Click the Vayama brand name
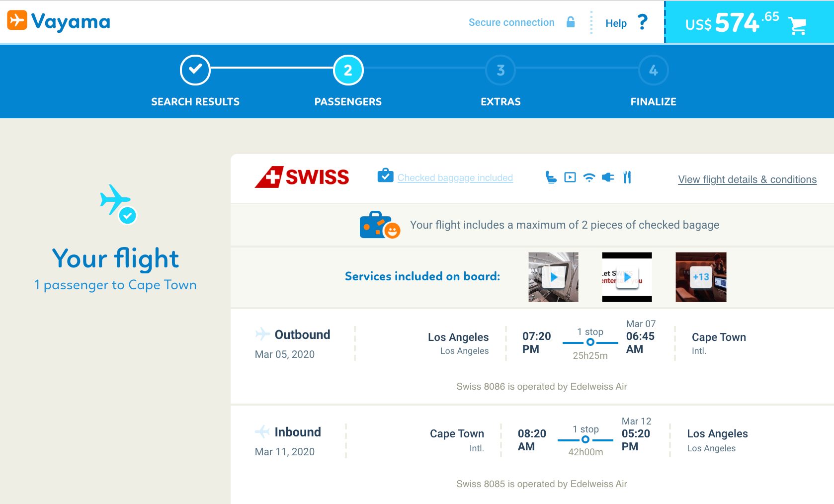834x504 pixels. (x=71, y=22)
